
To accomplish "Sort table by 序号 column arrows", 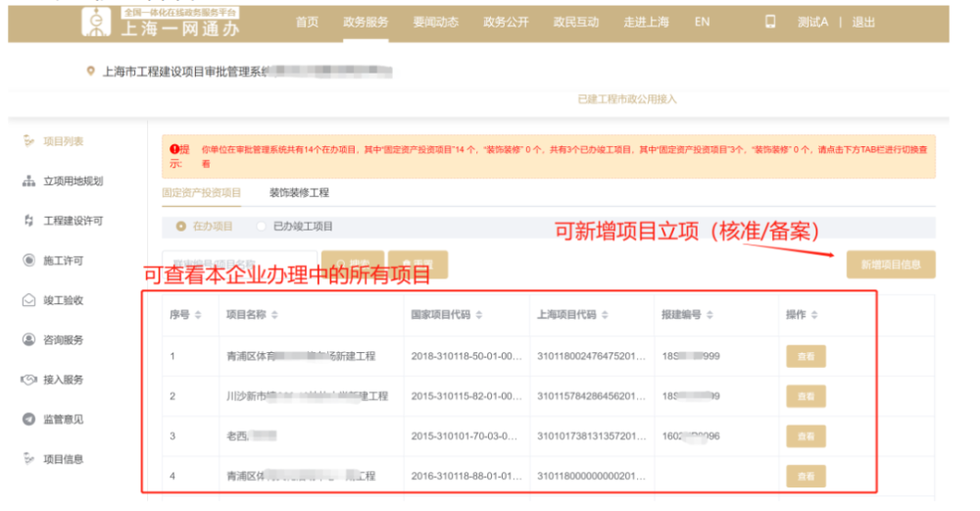I will 198,315.
